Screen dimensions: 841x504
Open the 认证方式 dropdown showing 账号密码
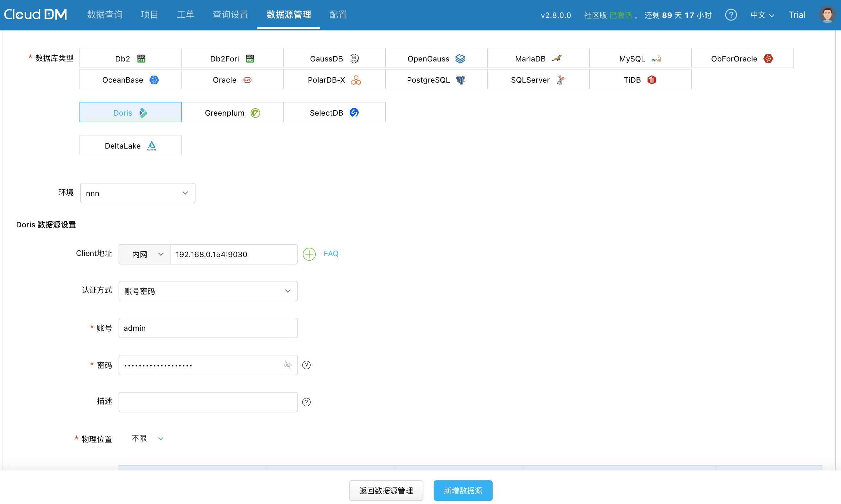pos(208,291)
